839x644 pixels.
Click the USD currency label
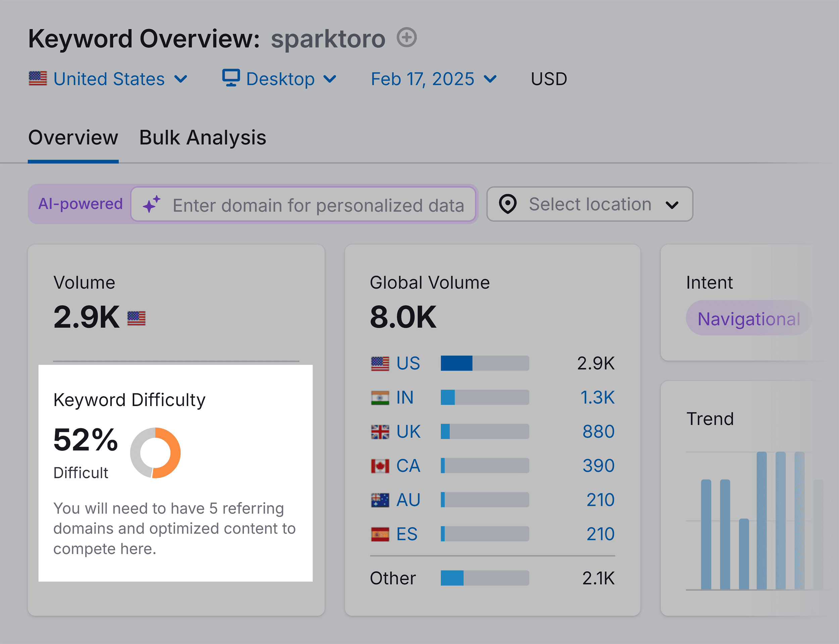[x=548, y=79]
